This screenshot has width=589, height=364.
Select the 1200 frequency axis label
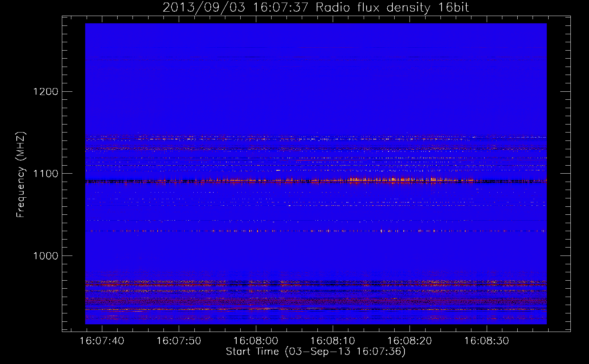coord(46,91)
